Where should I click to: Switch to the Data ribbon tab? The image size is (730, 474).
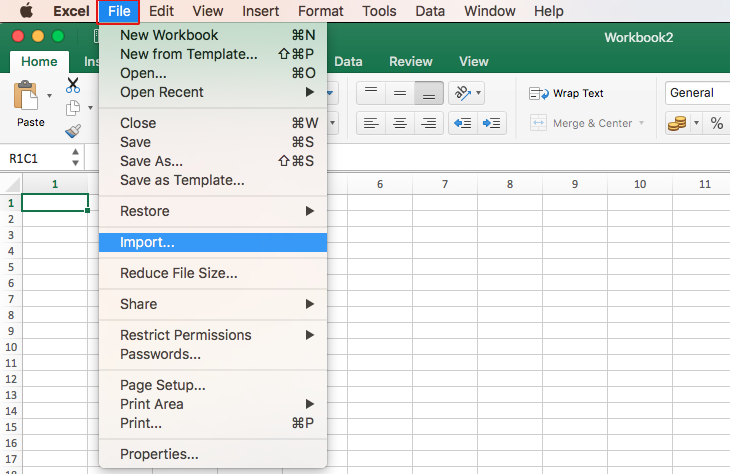pos(348,61)
